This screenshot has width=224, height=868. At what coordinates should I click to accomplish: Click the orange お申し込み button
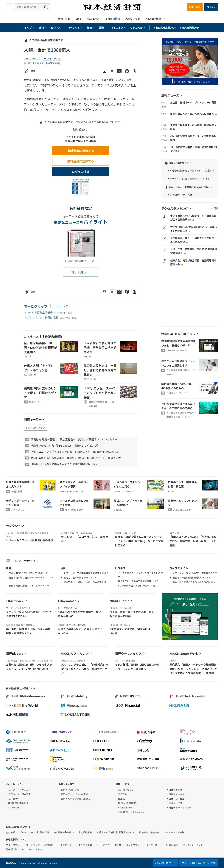[x=194, y=7]
